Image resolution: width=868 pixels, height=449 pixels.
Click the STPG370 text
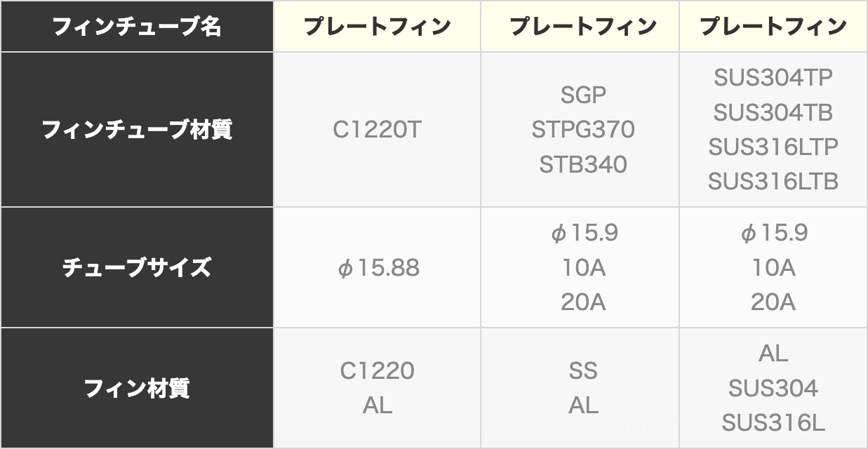(x=583, y=130)
